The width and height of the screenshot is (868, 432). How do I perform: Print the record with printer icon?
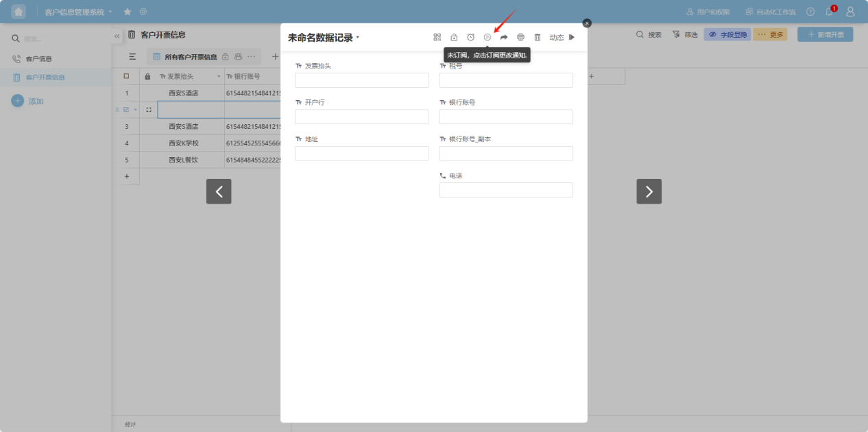pyautogui.click(x=520, y=37)
